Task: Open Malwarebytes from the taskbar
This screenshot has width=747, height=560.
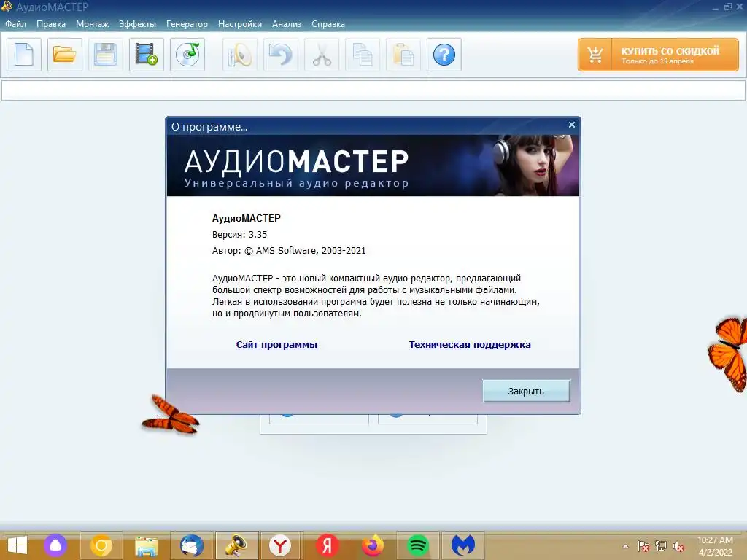Action: tap(463, 545)
